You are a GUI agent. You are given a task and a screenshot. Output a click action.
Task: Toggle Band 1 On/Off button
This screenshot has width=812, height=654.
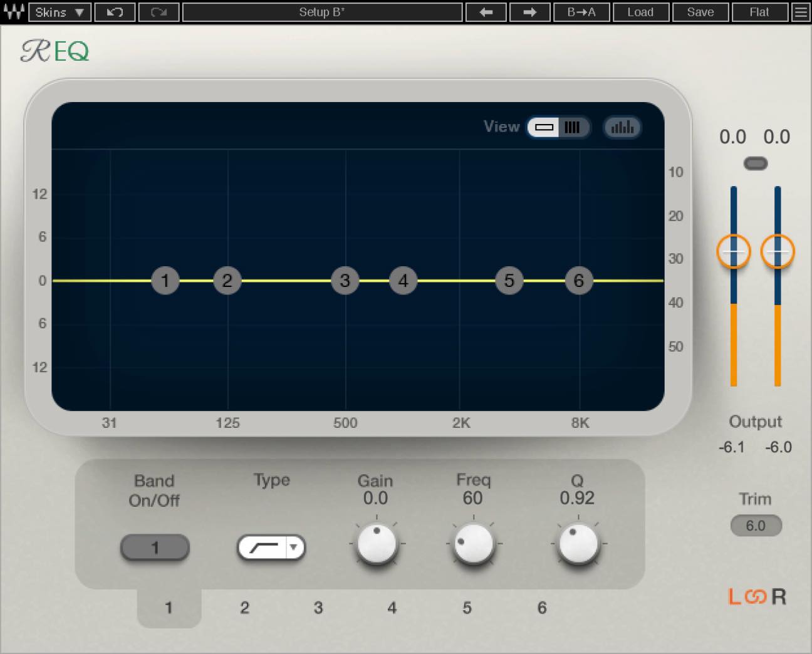point(155,548)
